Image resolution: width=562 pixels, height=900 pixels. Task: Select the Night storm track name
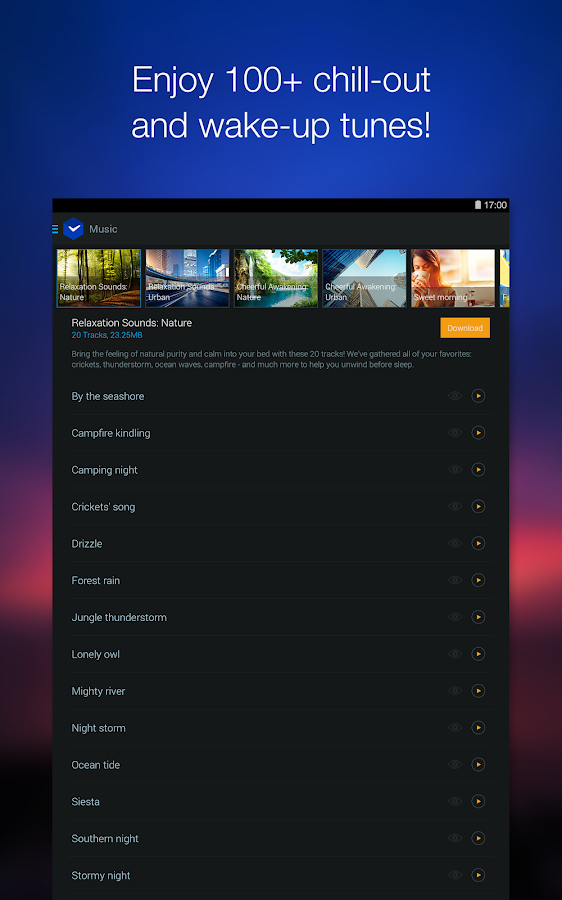click(x=98, y=728)
